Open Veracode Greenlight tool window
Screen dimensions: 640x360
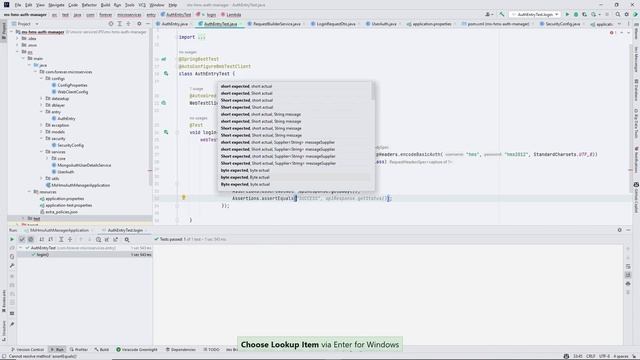(x=137, y=349)
